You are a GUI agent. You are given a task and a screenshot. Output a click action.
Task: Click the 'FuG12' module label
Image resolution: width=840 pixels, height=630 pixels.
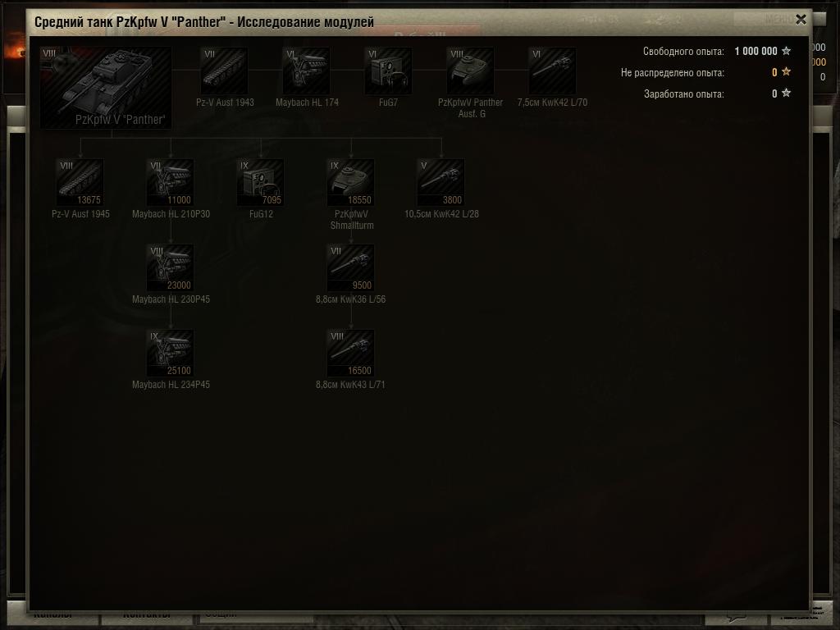coord(261,214)
